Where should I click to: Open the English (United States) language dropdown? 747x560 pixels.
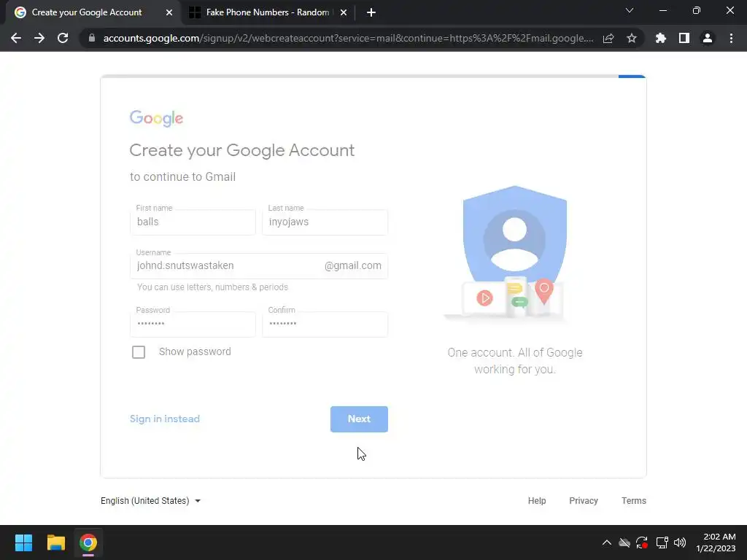tap(150, 500)
